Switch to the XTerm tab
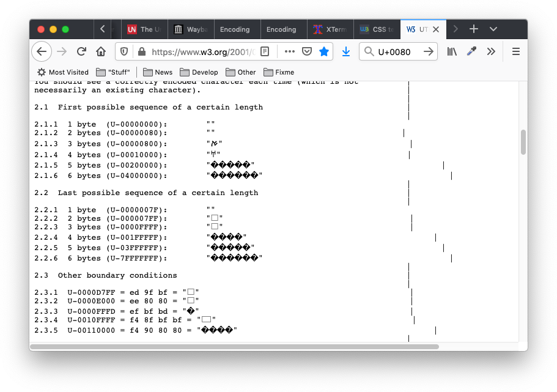 coord(330,29)
